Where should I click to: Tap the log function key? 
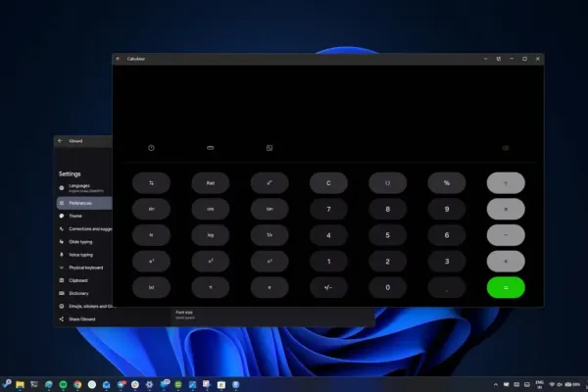pos(211,235)
